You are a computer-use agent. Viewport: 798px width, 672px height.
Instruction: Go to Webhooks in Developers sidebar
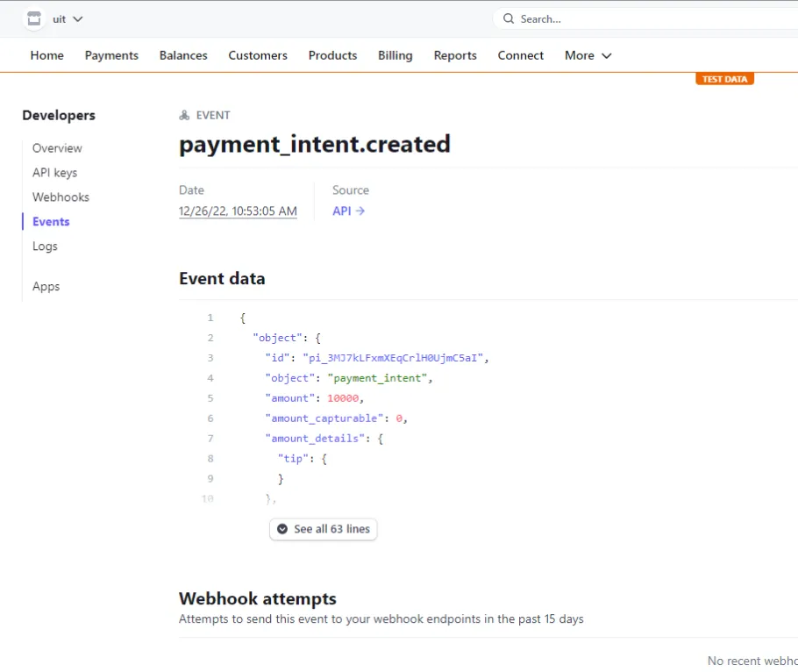(61, 197)
